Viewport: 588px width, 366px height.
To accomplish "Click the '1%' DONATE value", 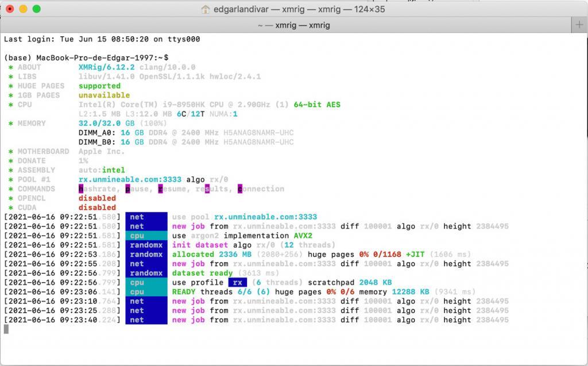I will click(83, 161).
